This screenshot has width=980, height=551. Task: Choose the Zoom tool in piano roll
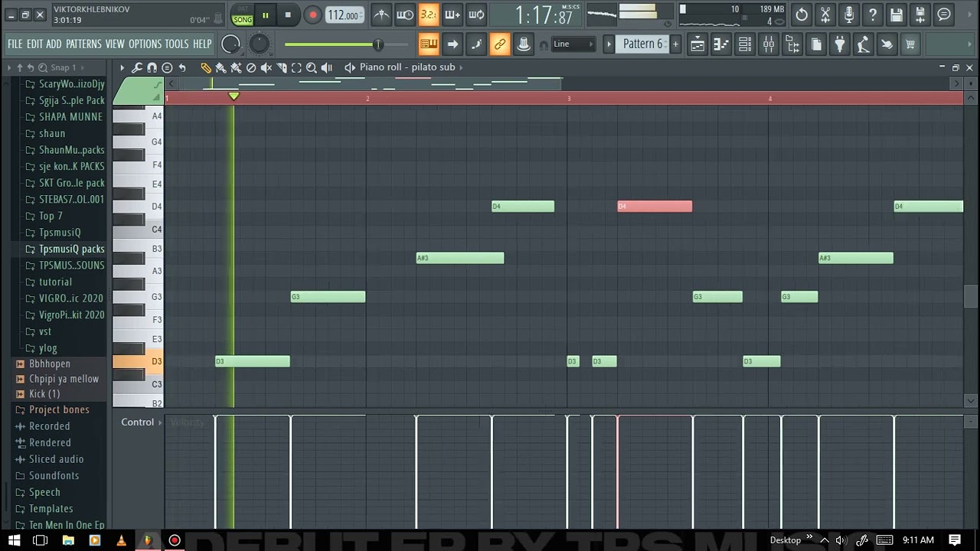tap(312, 67)
